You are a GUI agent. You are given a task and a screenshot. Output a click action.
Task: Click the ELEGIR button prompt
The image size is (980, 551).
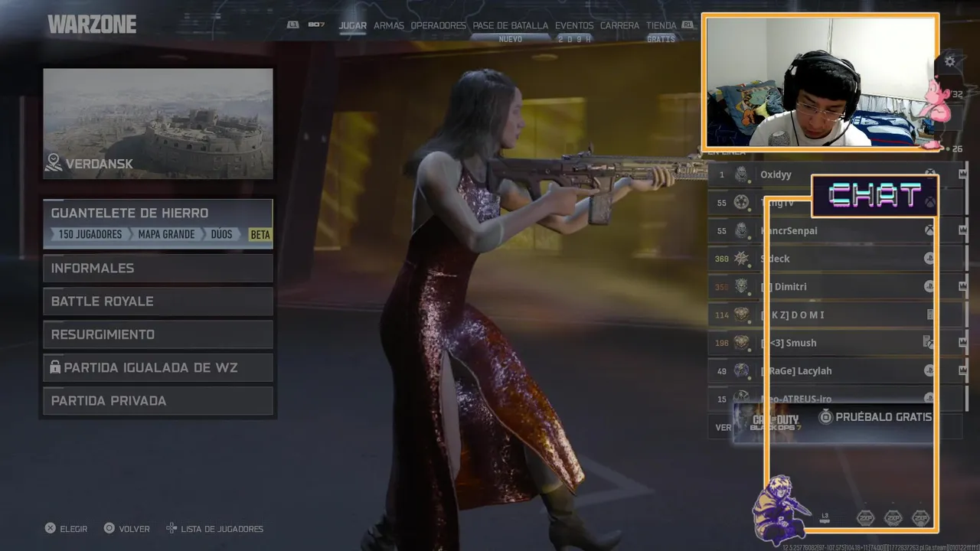coord(66,529)
